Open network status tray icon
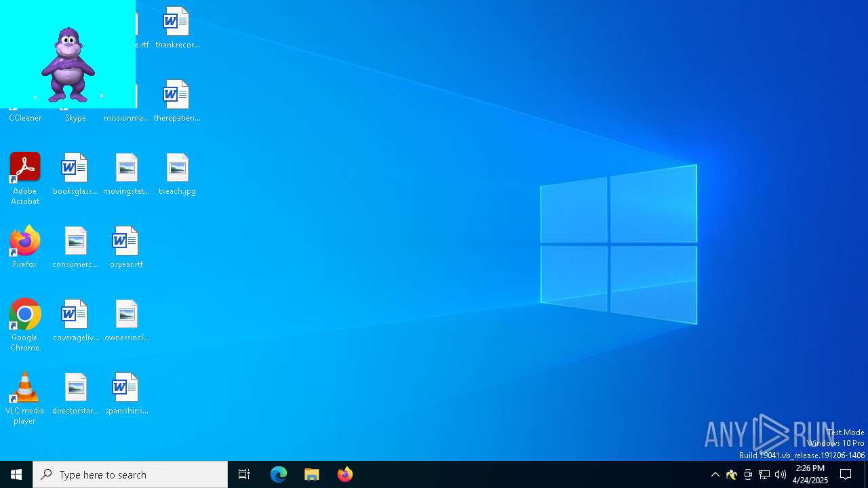Viewport: 868px width, 488px height. 764,474
